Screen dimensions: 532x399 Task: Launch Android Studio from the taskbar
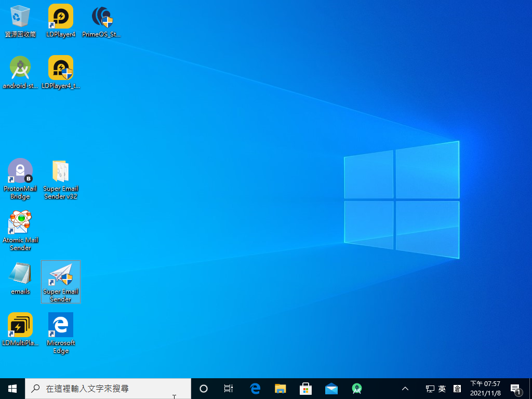[x=357, y=388]
